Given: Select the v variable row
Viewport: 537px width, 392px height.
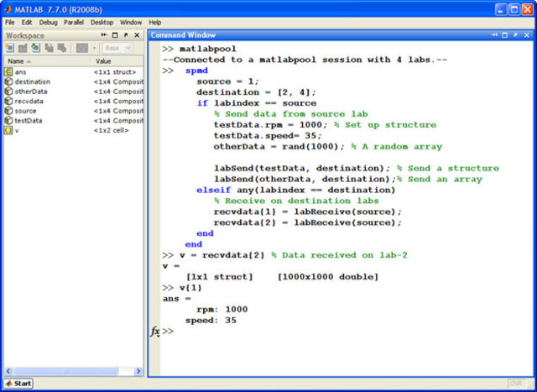Looking at the screenshot, I should (73, 130).
